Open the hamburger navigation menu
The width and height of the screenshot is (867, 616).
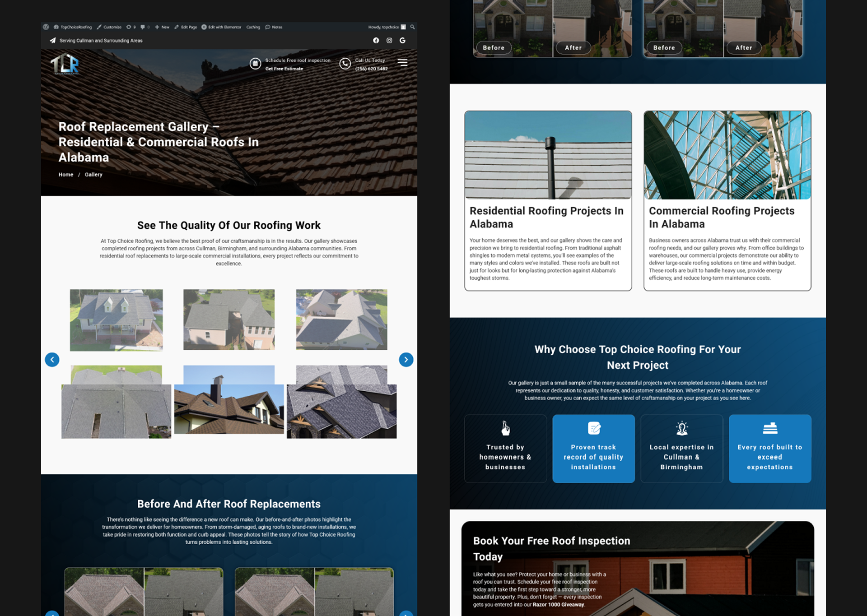[x=402, y=63]
